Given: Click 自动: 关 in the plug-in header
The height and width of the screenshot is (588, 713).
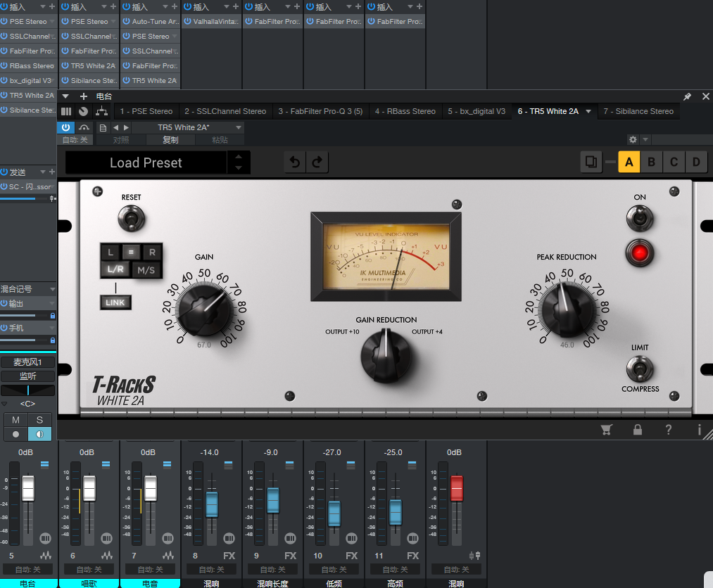Looking at the screenshot, I should tap(75, 140).
